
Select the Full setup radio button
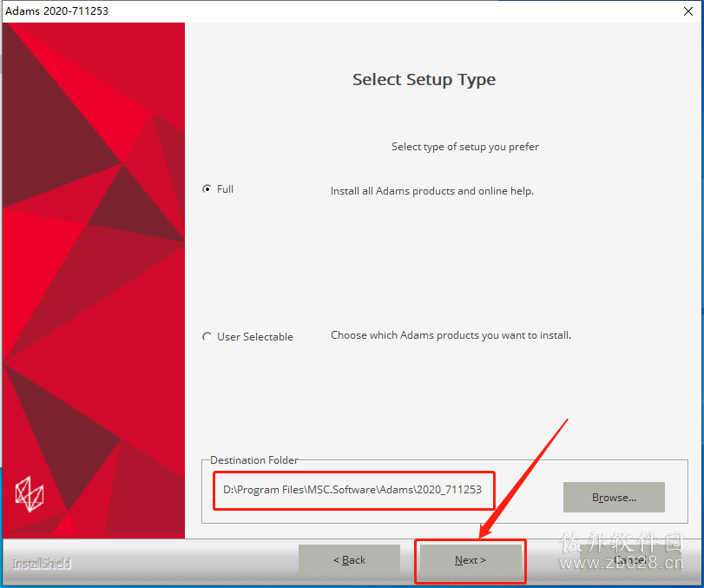[x=207, y=189]
